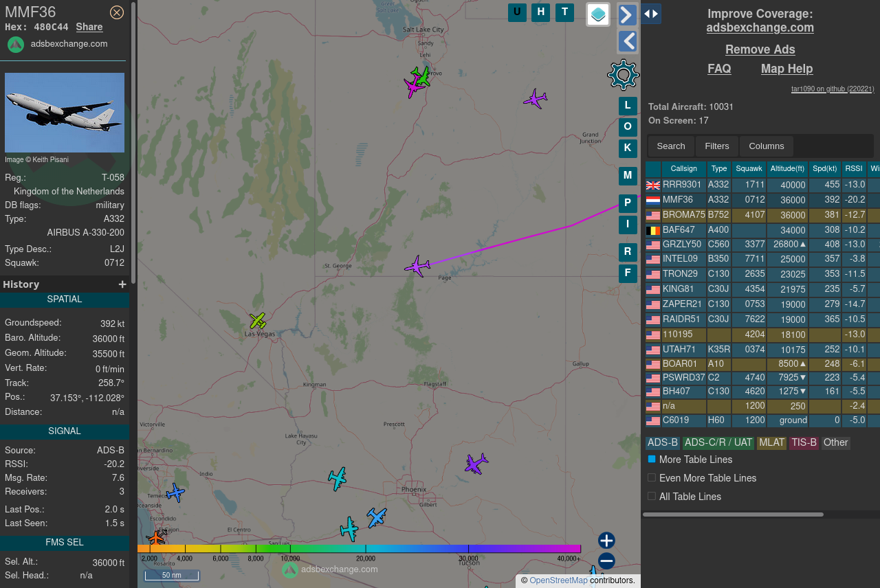Toggle the H map button
This screenshot has height=588, width=880.
click(x=540, y=12)
